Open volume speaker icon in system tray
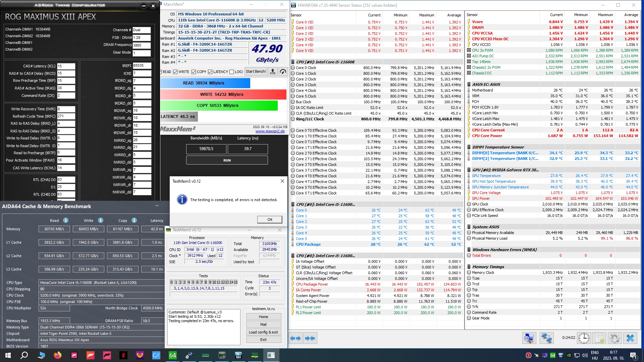Image resolution: width=644 pixels, height=362 pixels. tap(585, 355)
